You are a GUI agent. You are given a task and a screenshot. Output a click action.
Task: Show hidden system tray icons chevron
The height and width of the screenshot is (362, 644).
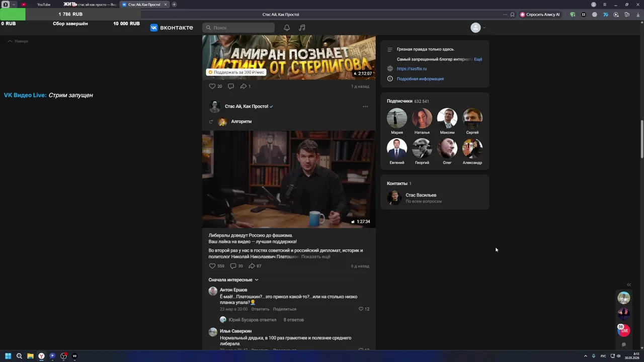[x=585, y=356]
